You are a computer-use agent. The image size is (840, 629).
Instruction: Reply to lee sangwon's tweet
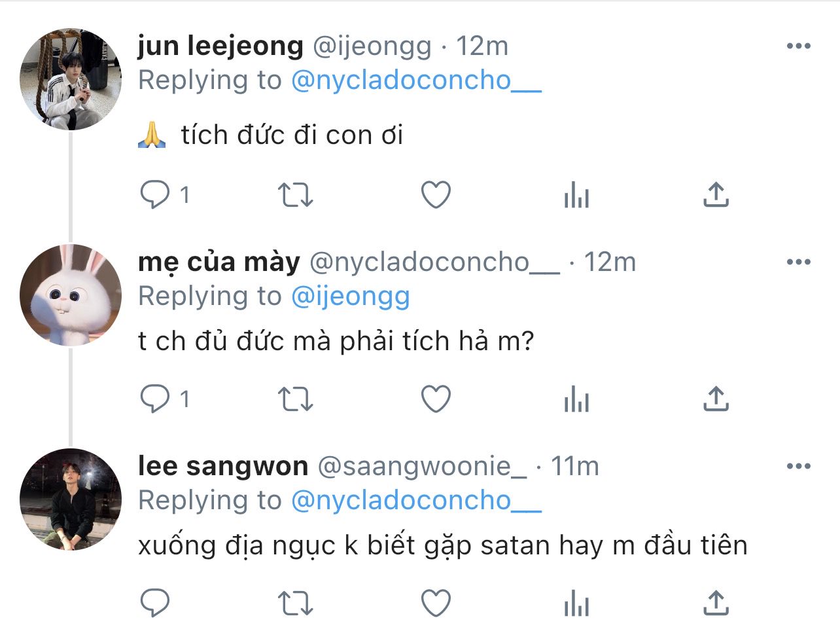click(x=155, y=603)
